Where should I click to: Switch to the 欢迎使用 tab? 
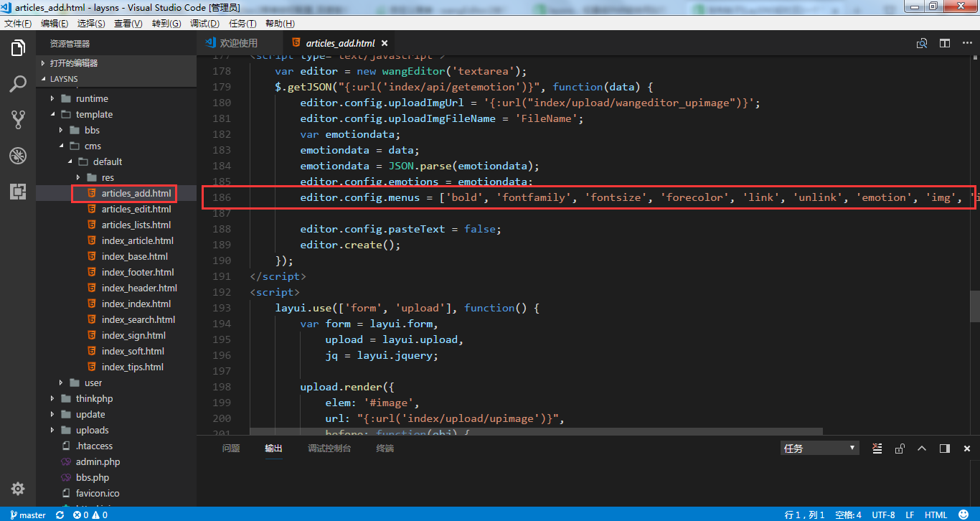pos(239,43)
